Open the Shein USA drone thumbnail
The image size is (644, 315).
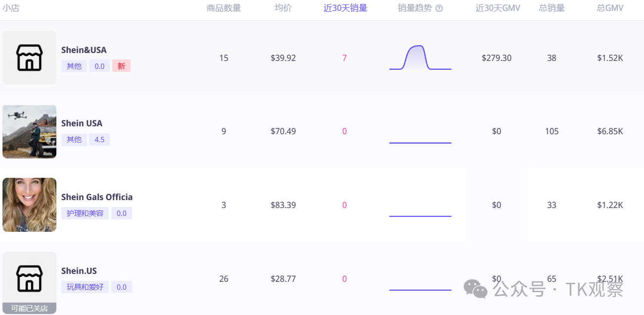(30, 132)
